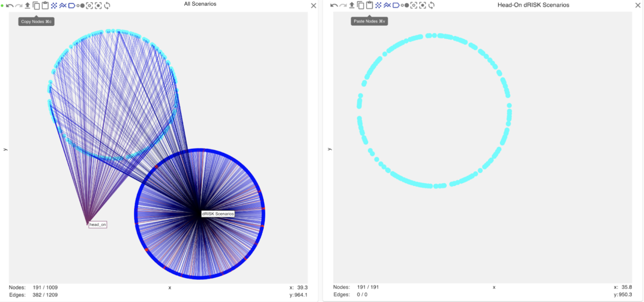The height and width of the screenshot is (302, 644).
Task: Click refresh icon in Head-On dRISK toolbar
Action: coord(432,5)
